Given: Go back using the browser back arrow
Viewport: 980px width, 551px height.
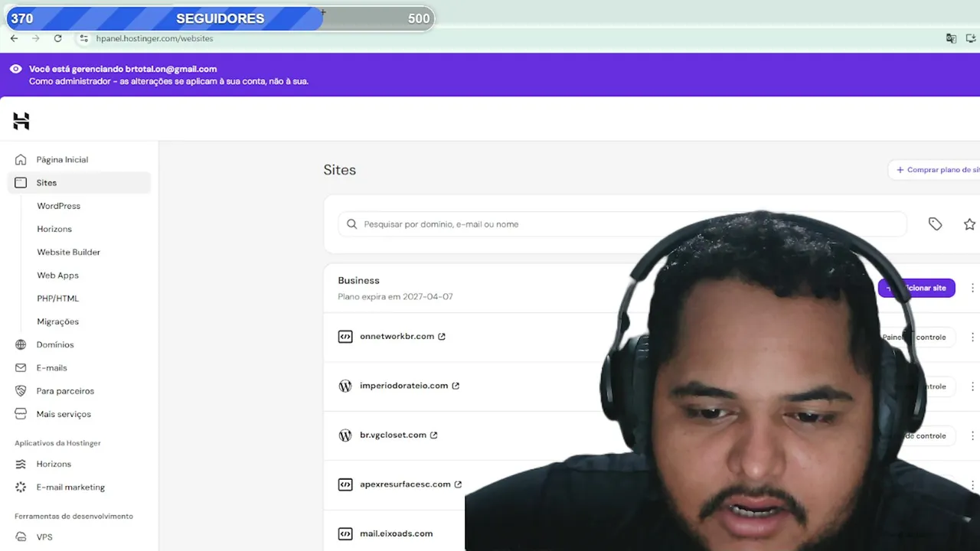Looking at the screenshot, I should 14,38.
